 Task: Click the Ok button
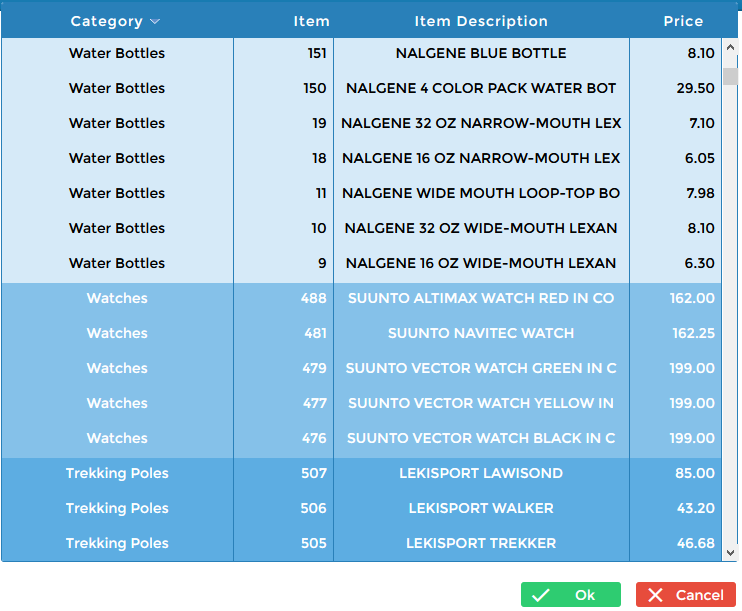(571, 594)
